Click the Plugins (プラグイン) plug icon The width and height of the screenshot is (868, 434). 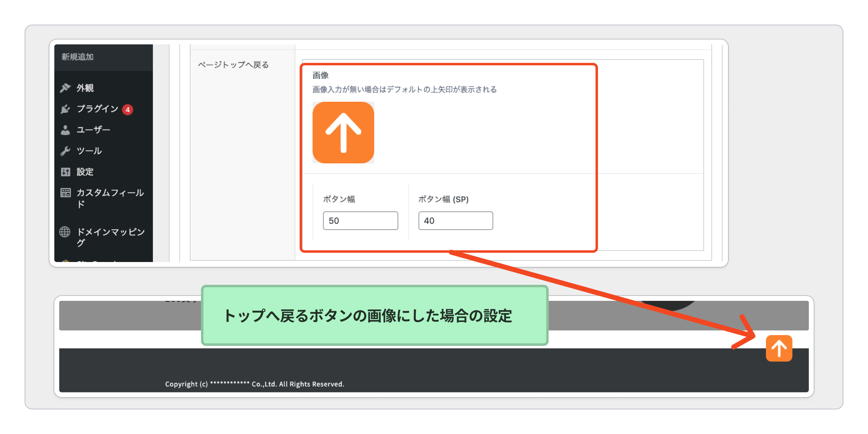65,109
